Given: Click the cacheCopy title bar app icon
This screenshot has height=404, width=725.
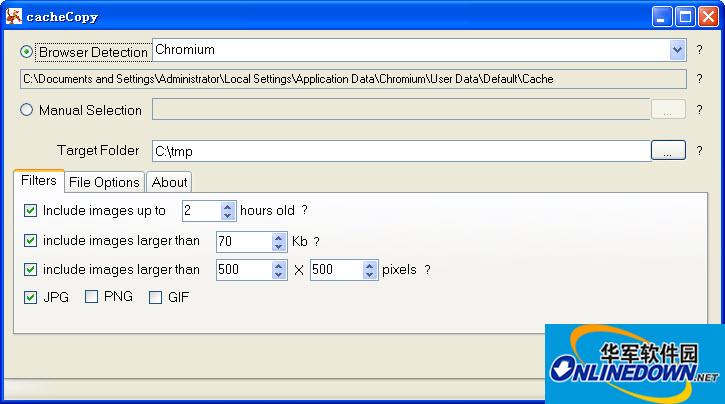Looking at the screenshot, I should [x=14, y=17].
